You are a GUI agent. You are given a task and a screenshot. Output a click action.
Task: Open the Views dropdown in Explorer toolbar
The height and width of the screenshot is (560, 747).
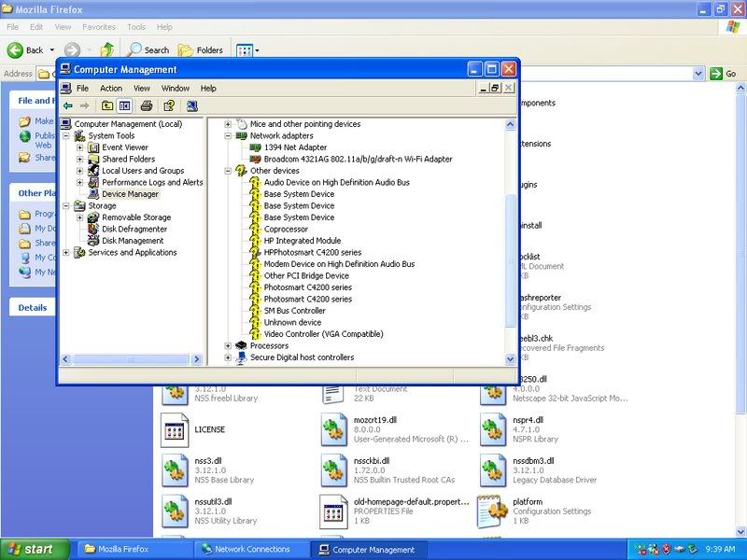coord(258,50)
